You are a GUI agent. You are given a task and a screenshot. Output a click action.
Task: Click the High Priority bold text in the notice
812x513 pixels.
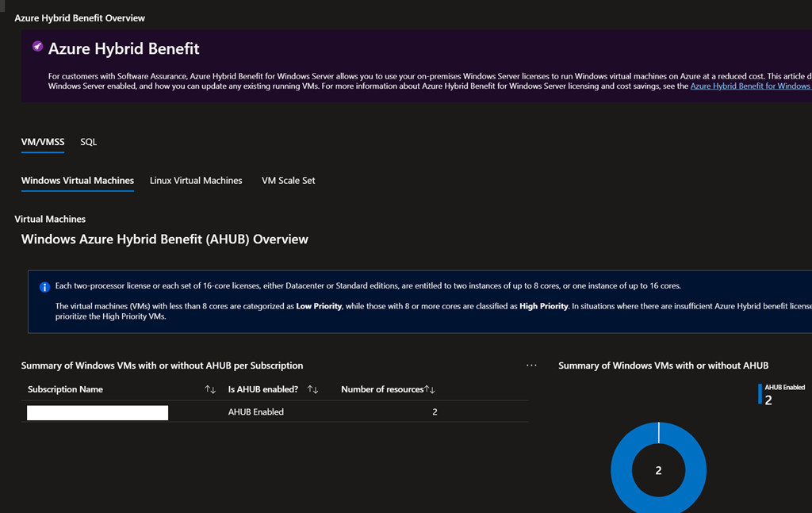point(544,306)
